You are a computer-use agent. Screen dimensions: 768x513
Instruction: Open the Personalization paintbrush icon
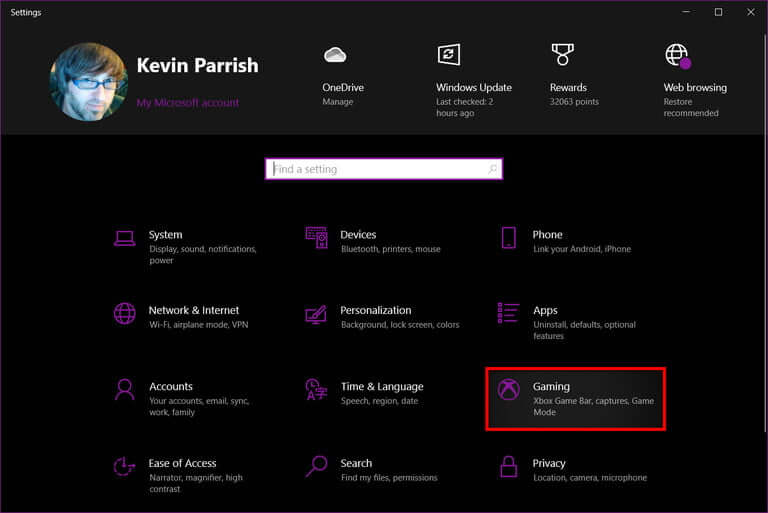pos(316,314)
